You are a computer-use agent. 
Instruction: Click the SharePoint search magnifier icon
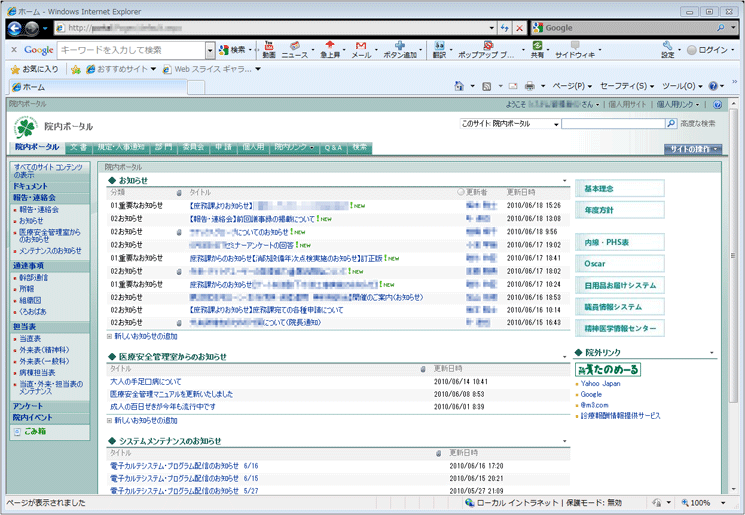pos(671,124)
